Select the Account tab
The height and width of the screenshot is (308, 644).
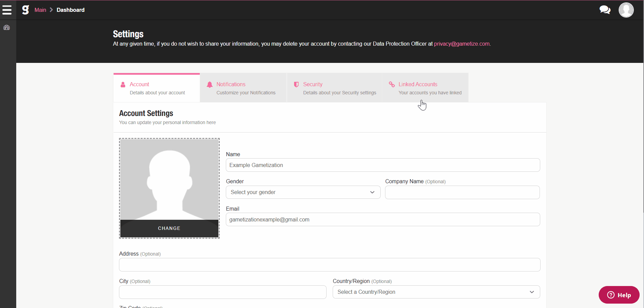(157, 88)
